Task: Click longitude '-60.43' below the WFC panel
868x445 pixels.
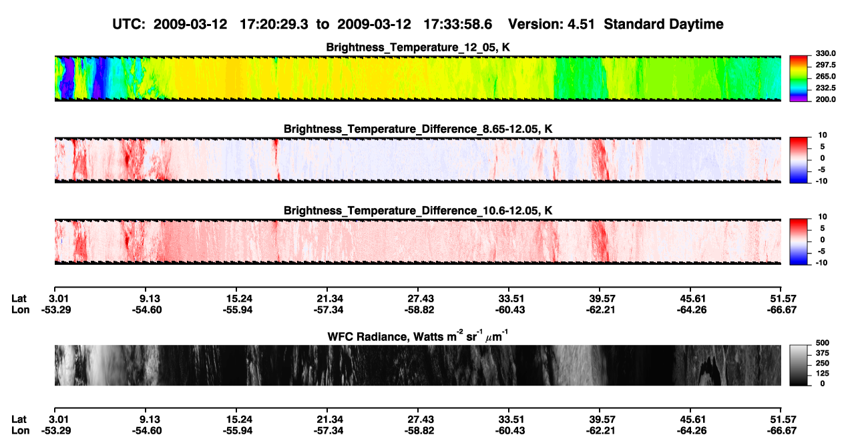Action: [x=509, y=430]
